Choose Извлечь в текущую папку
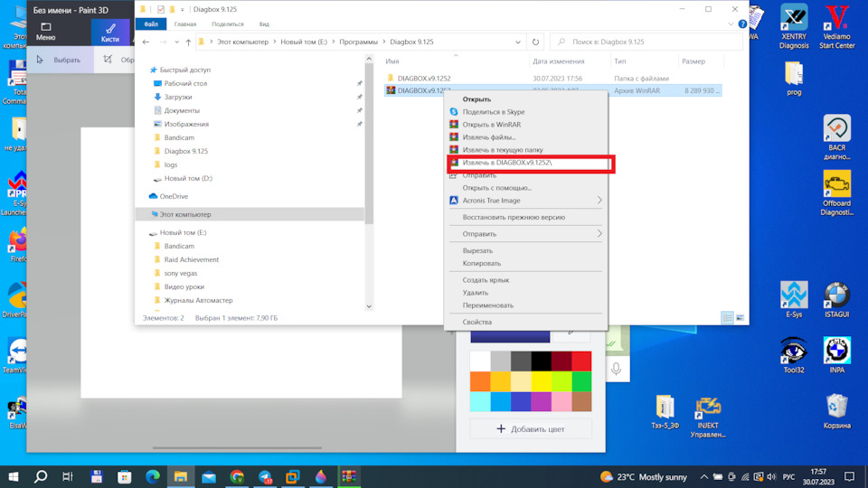The image size is (868, 488). click(x=526, y=150)
